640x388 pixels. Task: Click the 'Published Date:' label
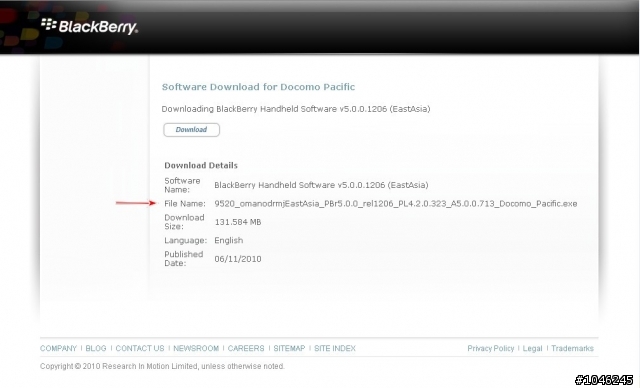184,259
